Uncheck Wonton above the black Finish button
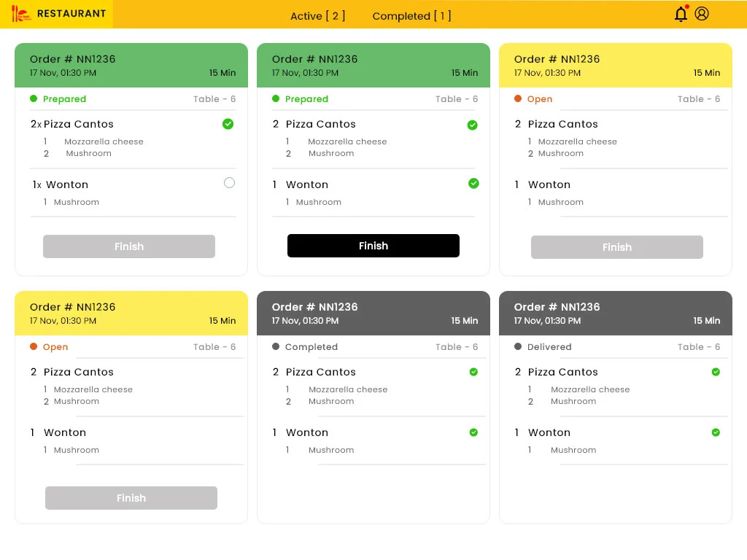The height and width of the screenshot is (560, 747). pos(473,184)
